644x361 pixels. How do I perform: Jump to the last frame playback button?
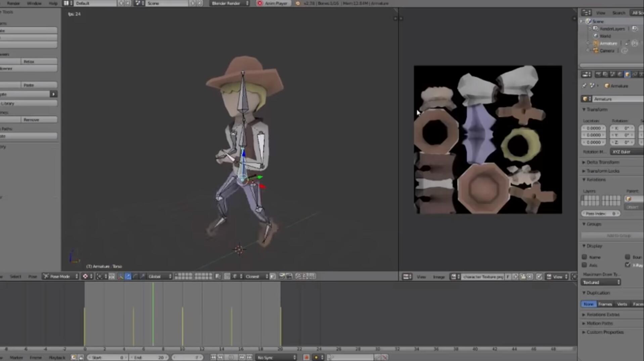[x=249, y=357]
